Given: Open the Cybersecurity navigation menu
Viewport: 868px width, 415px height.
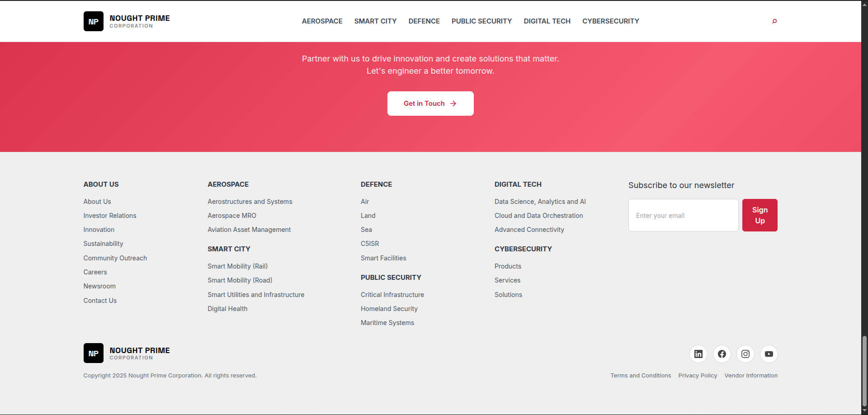Looking at the screenshot, I should pos(610,21).
